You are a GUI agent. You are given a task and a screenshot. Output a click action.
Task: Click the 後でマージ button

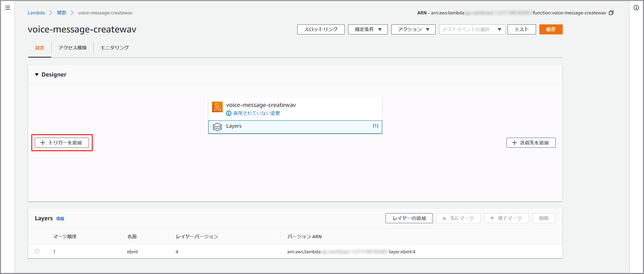507,218
